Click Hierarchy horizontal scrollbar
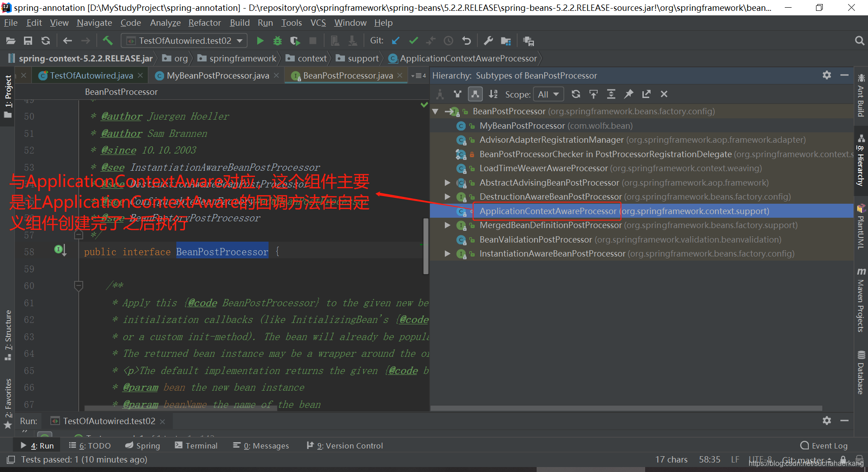Image resolution: width=868 pixels, height=472 pixels. [x=626, y=408]
